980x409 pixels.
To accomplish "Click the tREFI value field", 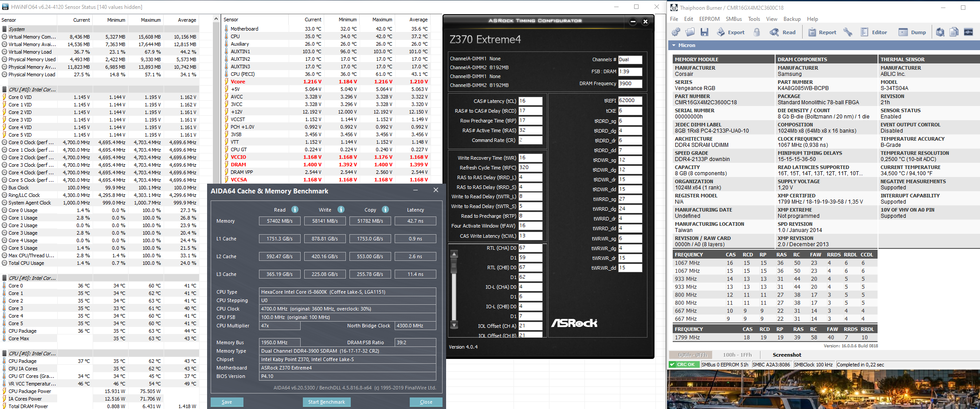I will click(630, 101).
